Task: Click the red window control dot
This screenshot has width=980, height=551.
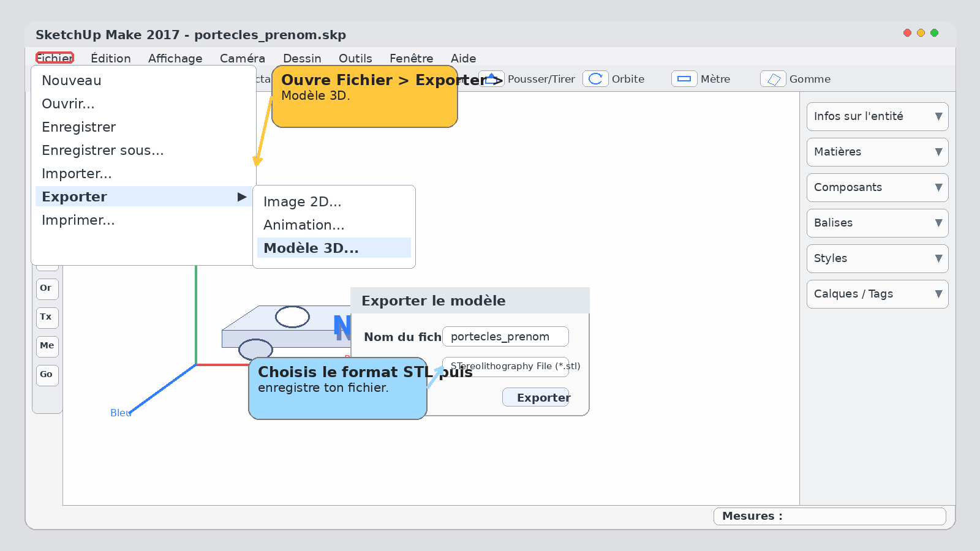Action: (907, 33)
